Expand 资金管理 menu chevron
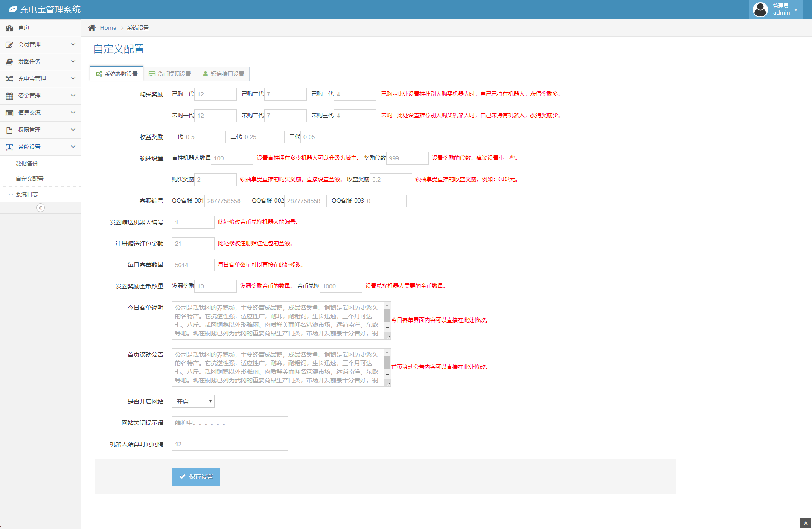 point(73,96)
